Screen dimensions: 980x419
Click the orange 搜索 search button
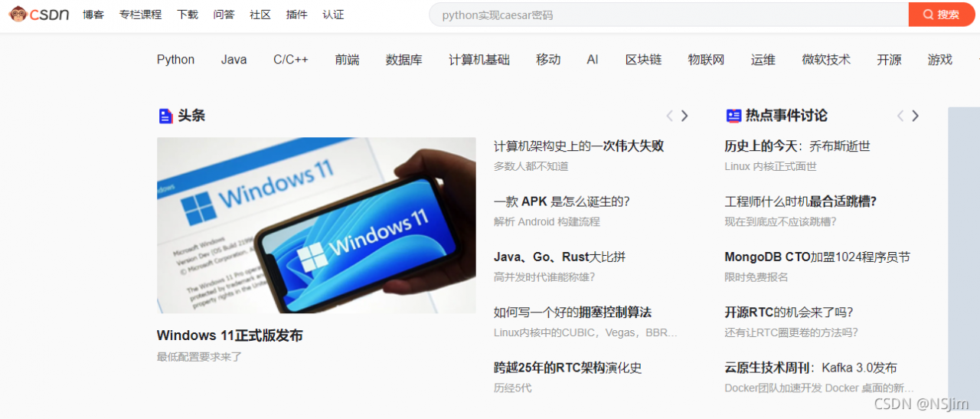[x=942, y=15]
